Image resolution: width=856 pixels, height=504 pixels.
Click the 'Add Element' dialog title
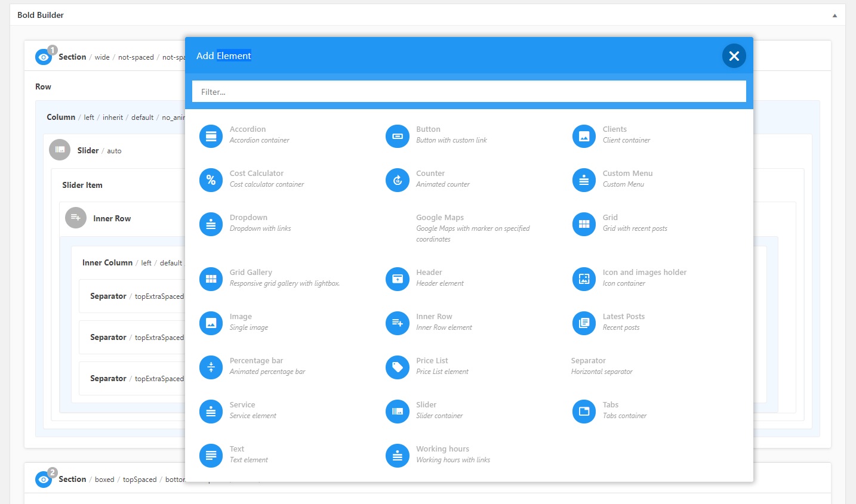(x=224, y=55)
